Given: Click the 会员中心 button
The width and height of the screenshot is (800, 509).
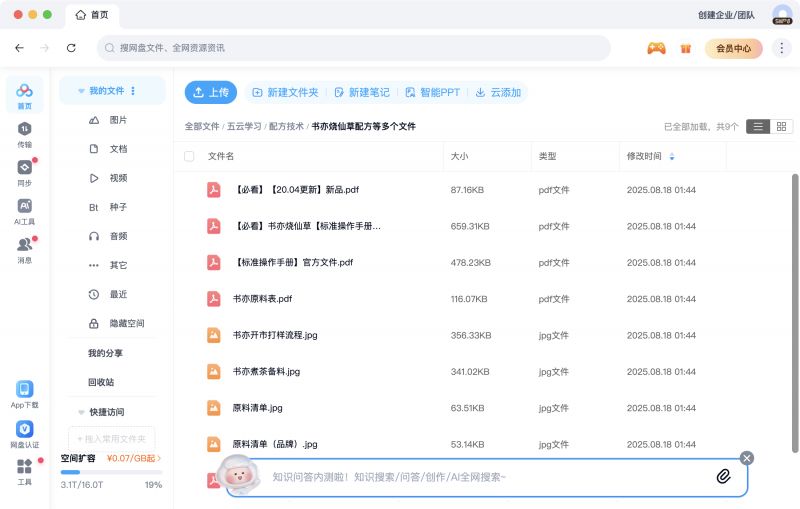Looking at the screenshot, I should (x=733, y=48).
